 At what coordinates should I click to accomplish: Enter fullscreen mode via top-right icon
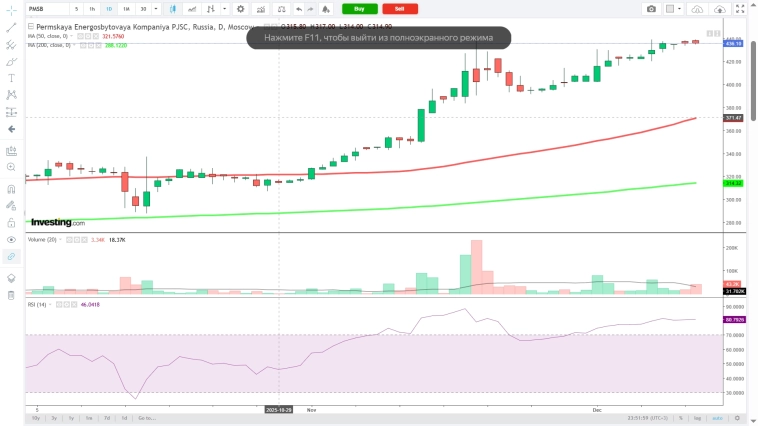[743, 9]
